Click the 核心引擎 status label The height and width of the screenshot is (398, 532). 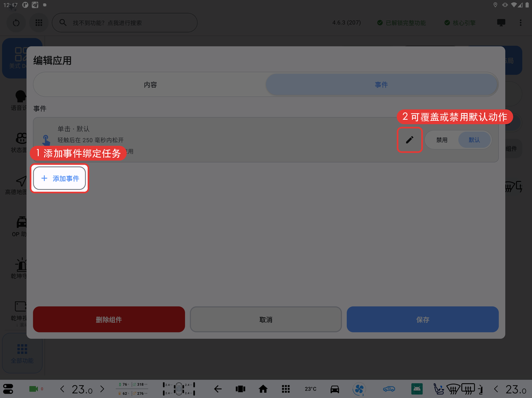[x=460, y=23]
